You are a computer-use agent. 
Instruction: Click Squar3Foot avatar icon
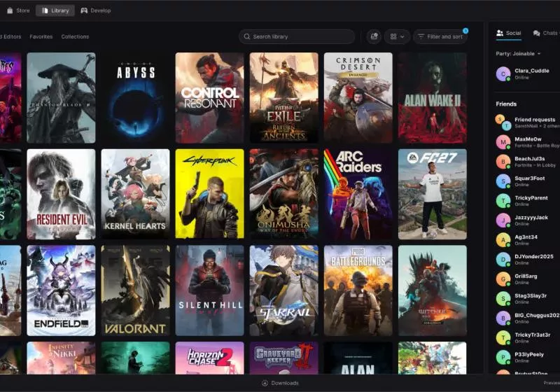503,181
